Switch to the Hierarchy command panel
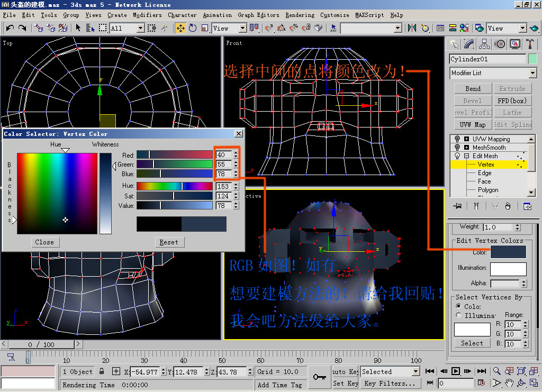The image size is (542, 392). pos(484,44)
